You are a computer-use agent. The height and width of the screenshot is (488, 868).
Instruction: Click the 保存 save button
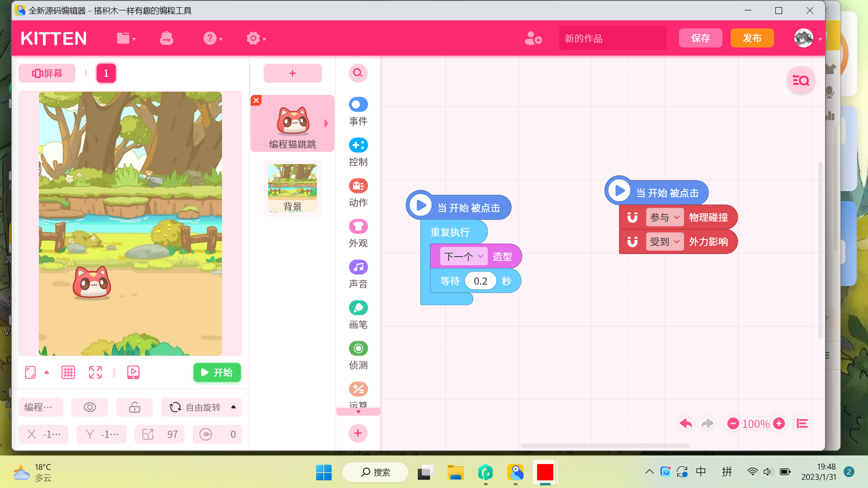(x=700, y=38)
